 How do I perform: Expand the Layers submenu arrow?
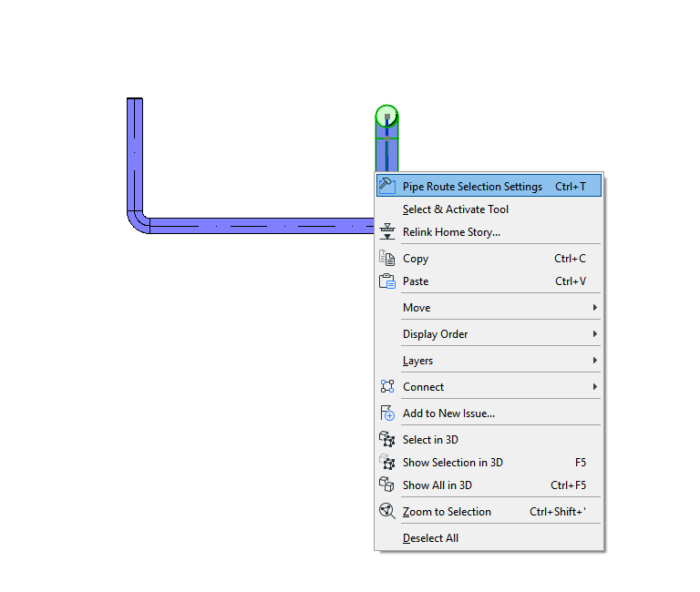594,360
